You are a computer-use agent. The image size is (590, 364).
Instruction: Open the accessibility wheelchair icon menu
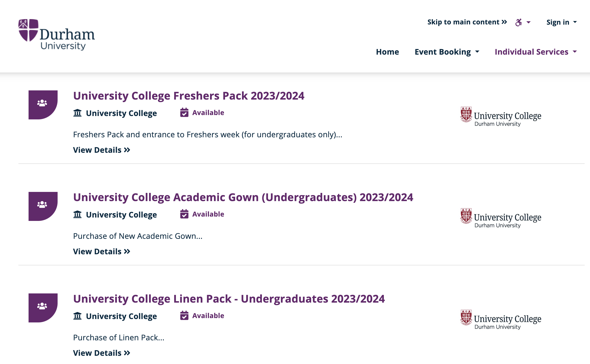coord(523,22)
